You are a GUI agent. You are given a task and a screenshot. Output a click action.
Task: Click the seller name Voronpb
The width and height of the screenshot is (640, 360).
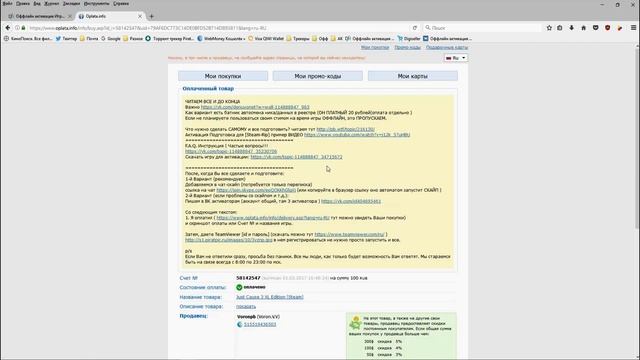[246, 317]
